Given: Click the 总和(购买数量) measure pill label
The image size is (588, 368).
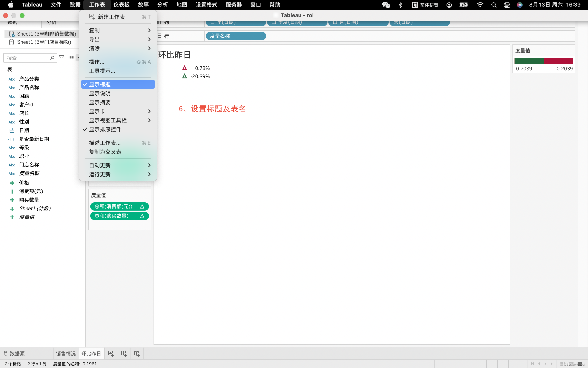Looking at the screenshot, I should click(x=111, y=216).
